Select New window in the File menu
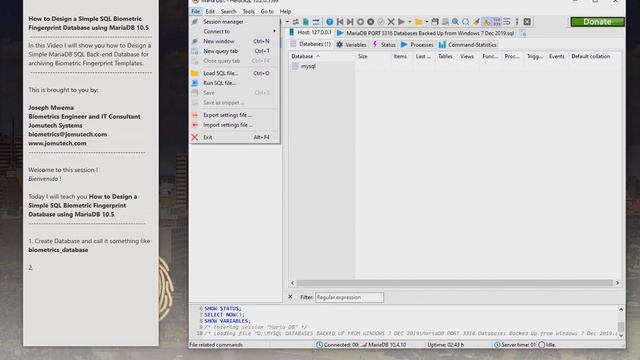 [x=235, y=41]
